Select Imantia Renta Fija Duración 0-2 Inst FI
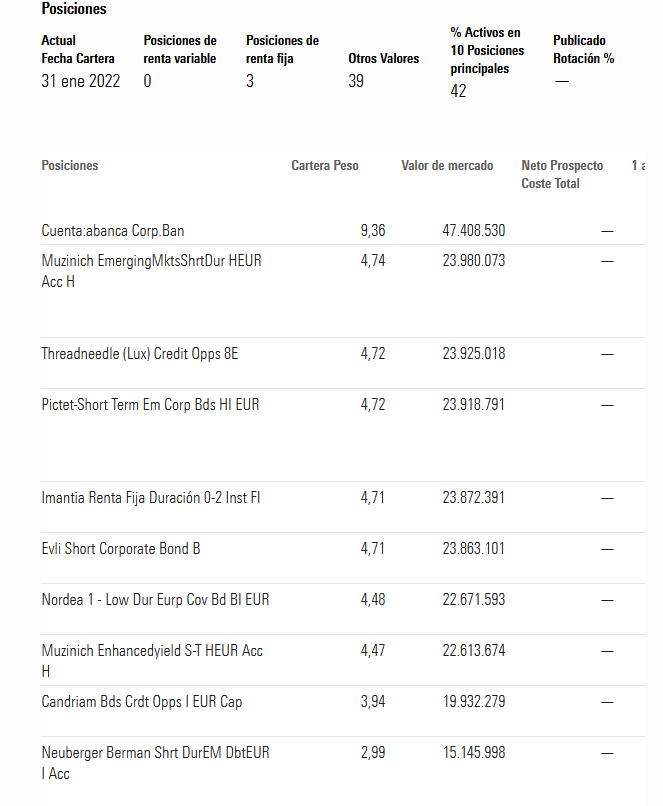 (x=151, y=498)
